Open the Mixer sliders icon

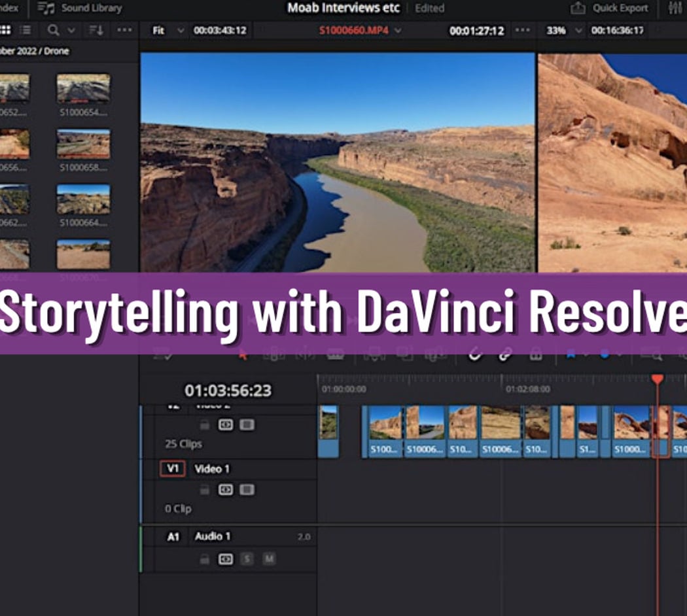[x=676, y=8]
